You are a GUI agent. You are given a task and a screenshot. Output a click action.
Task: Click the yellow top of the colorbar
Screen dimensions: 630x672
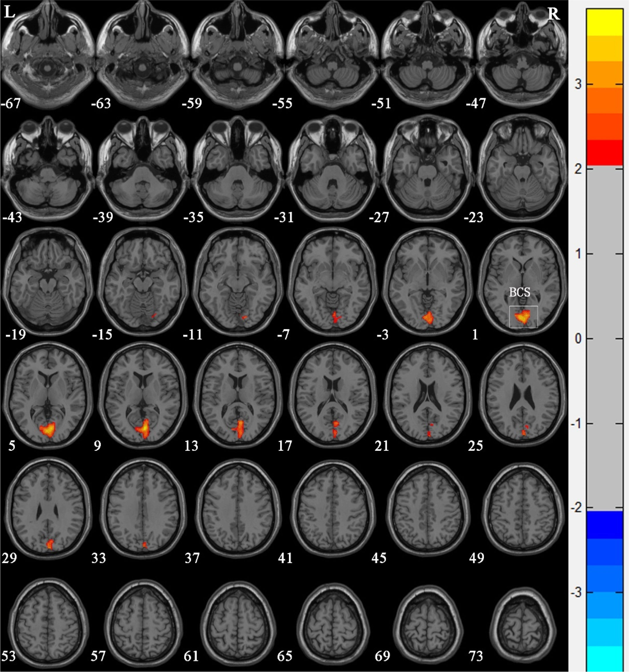(x=604, y=22)
